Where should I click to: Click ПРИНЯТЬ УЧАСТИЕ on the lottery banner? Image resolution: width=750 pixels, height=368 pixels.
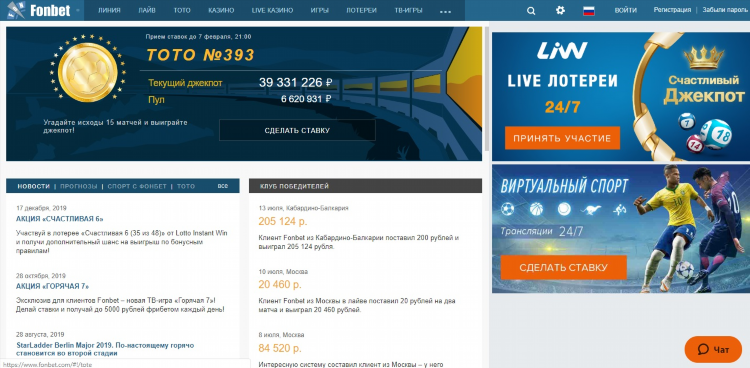562,138
